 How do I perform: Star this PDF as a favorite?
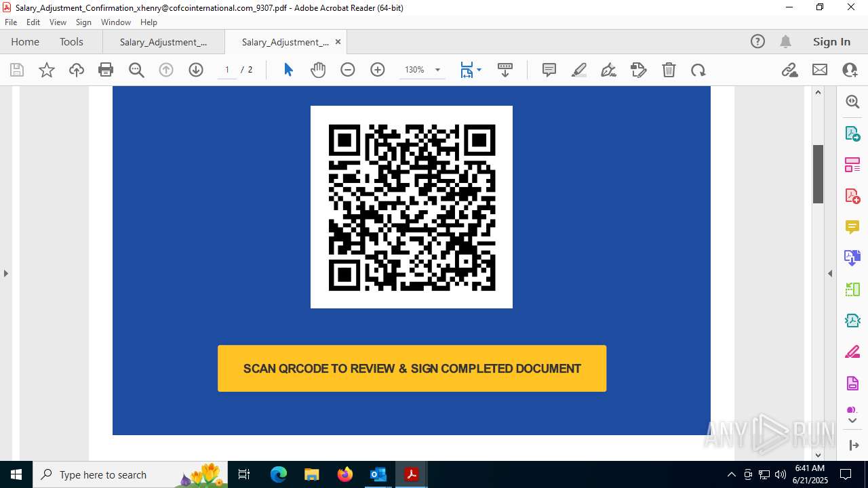(47, 70)
